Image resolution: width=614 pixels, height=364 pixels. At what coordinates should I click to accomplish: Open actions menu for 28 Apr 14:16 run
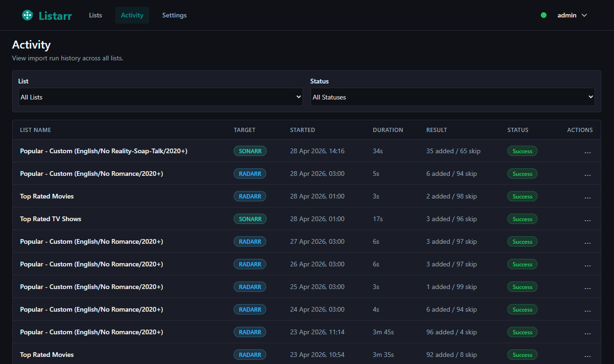(588, 152)
